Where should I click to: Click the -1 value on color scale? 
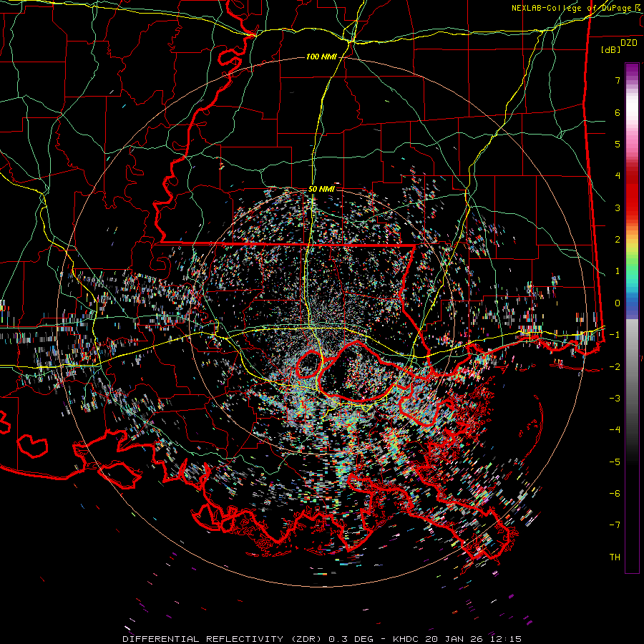[615, 335]
